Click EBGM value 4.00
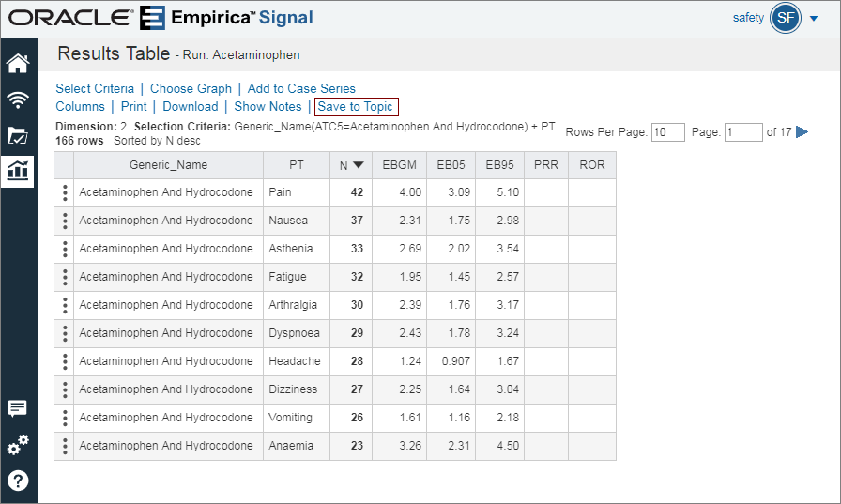Screen dimensions: 841x504 (x=399, y=192)
